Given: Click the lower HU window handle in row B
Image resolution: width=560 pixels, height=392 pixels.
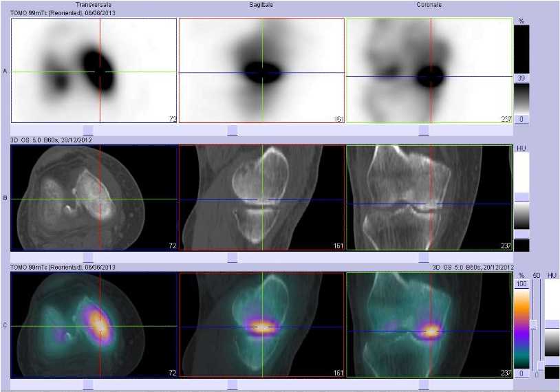Looking at the screenshot, I should coord(521,235).
